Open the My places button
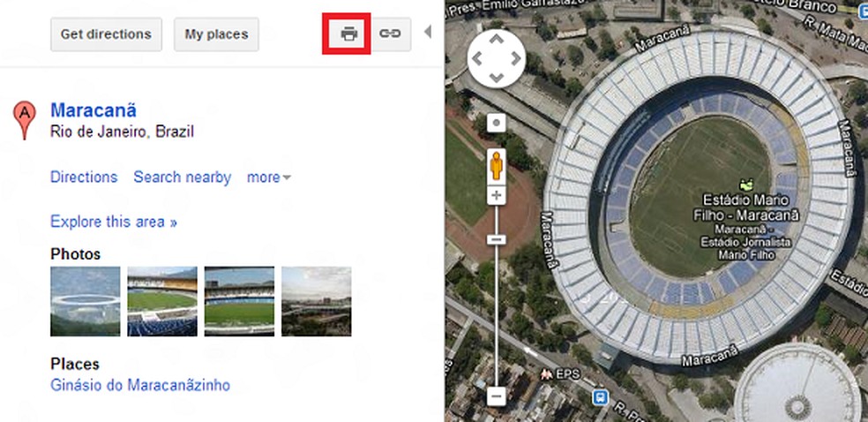This screenshot has height=422, width=868. [216, 34]
